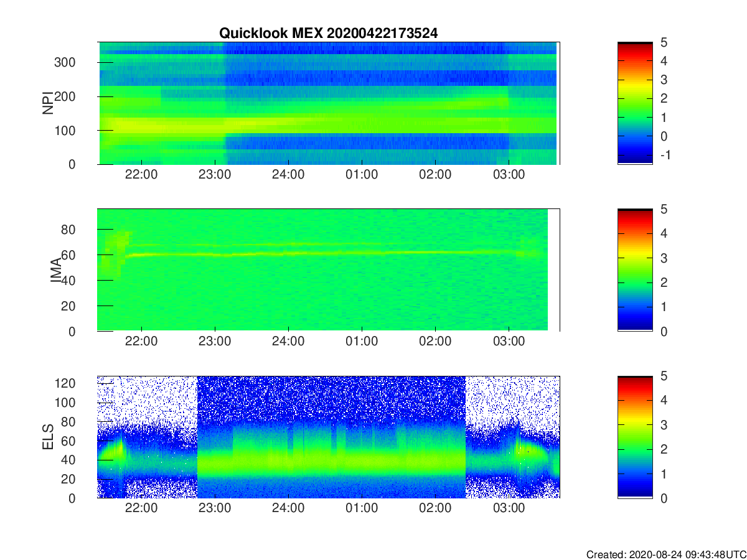This screenshot has width=747, height=560.
Task: Click the 01:00 tick under ELS plot
Action: click(362, 508)
